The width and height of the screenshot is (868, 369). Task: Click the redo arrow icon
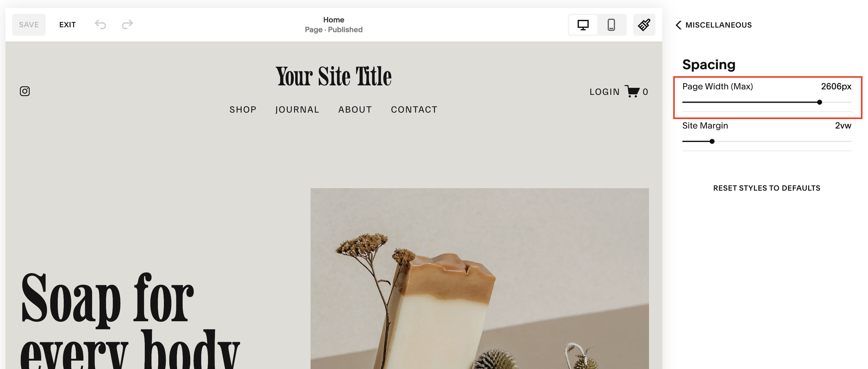[x=127, y=25]
